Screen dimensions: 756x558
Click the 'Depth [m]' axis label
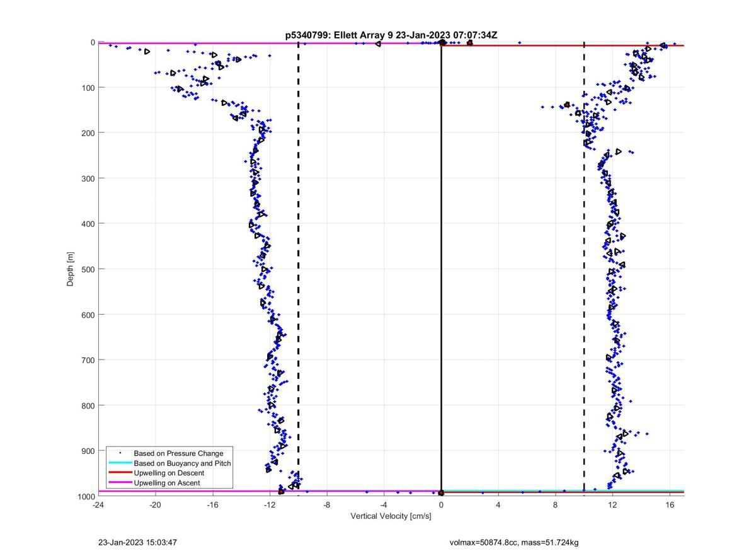point(71,269)
